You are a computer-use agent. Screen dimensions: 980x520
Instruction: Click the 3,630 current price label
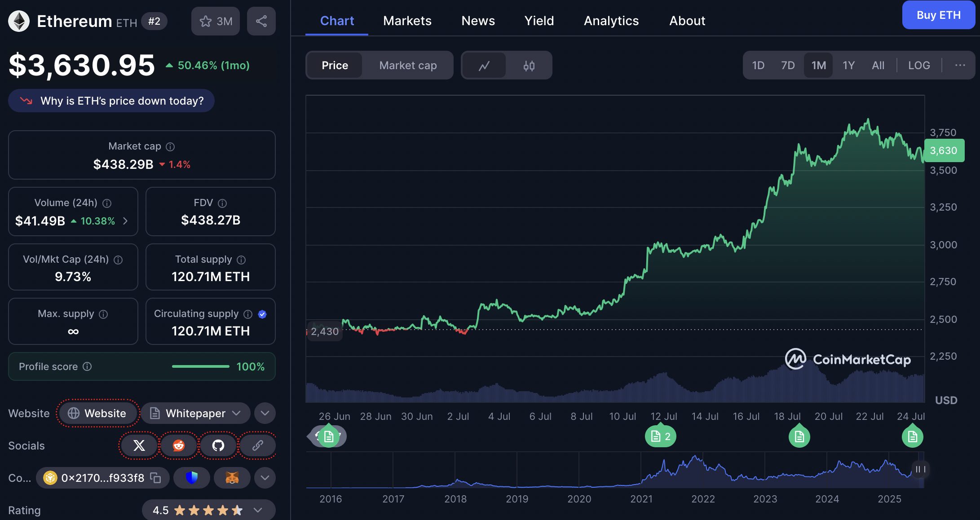[x=944, y=150]
